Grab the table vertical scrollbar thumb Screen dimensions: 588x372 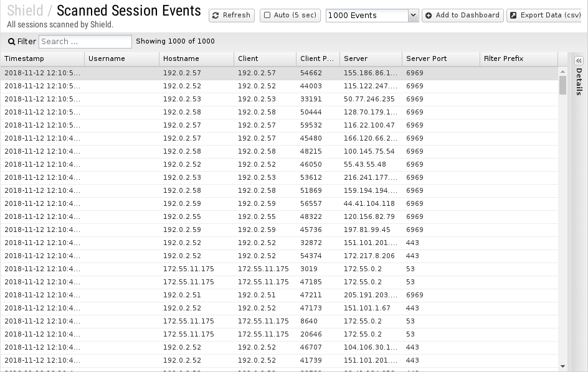562,85
